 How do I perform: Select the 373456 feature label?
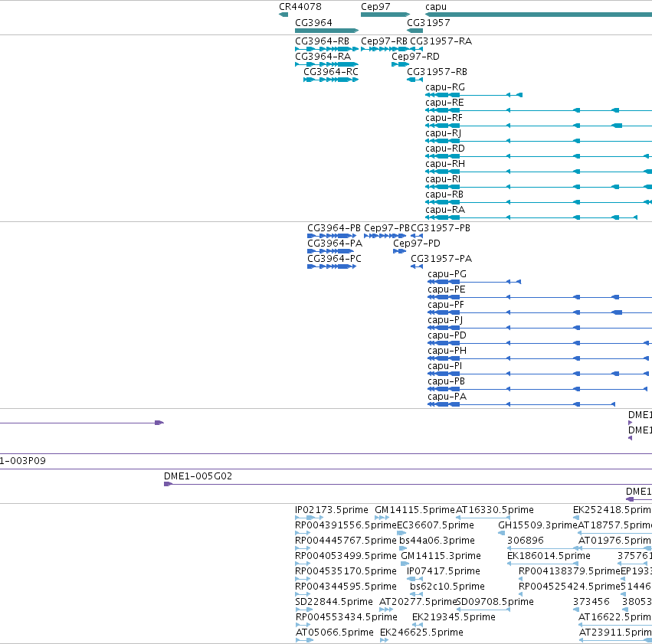point(591,603)
